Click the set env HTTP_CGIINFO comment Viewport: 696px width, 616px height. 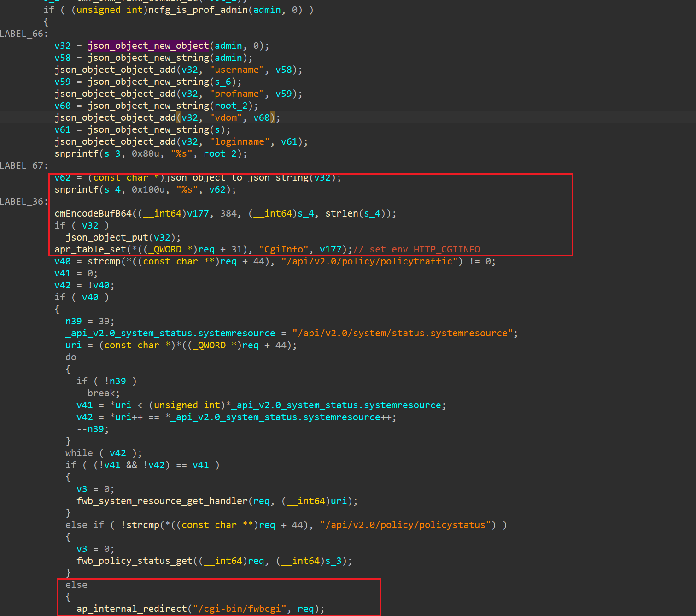point(419,249)
